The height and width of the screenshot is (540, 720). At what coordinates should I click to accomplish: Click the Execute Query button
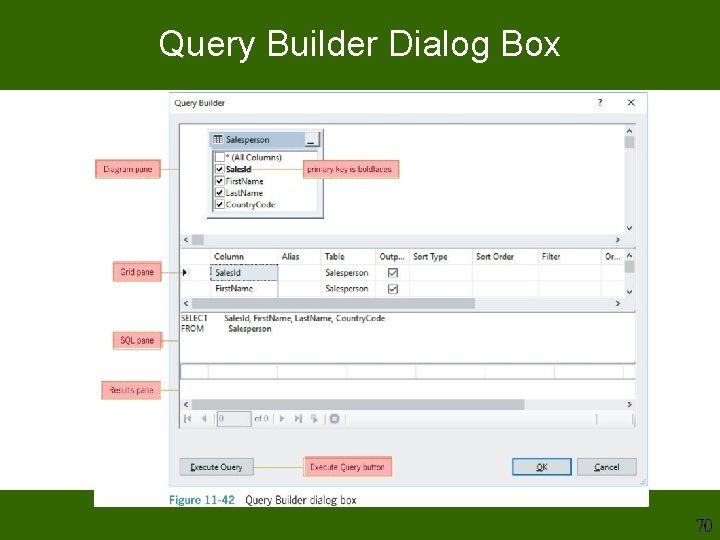click(x=216, y=467)
